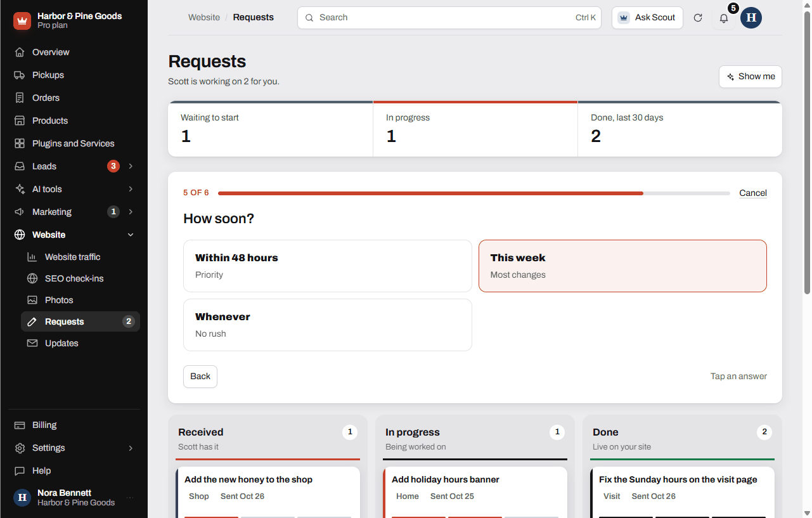Open Ask Scout assistant
The width and height of the screenshot is (812, 518).
(647, 18)
